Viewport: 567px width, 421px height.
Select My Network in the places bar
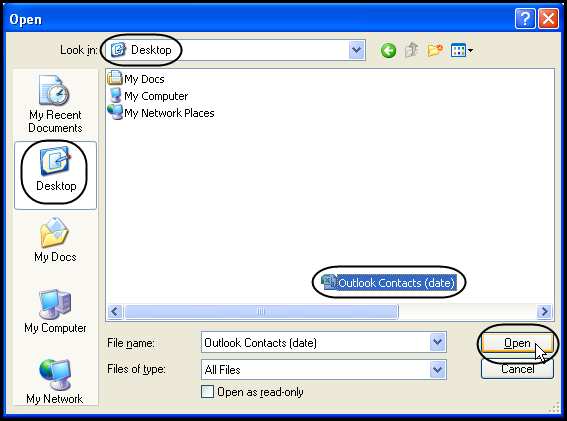(55, 382)
